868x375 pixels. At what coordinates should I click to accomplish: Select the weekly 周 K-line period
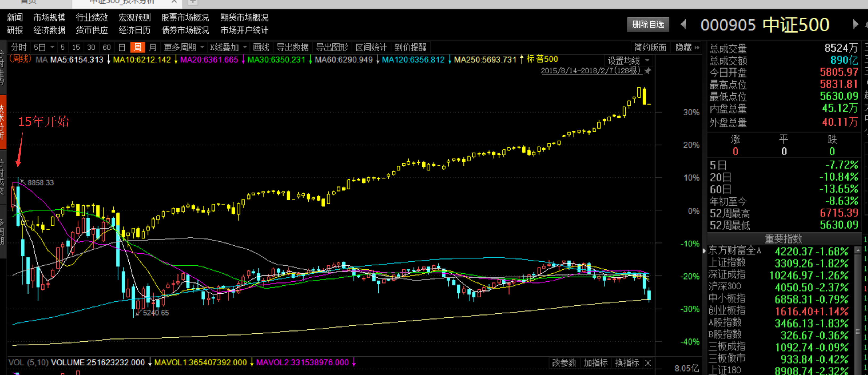pyautogui.click(x=138, y=47)
